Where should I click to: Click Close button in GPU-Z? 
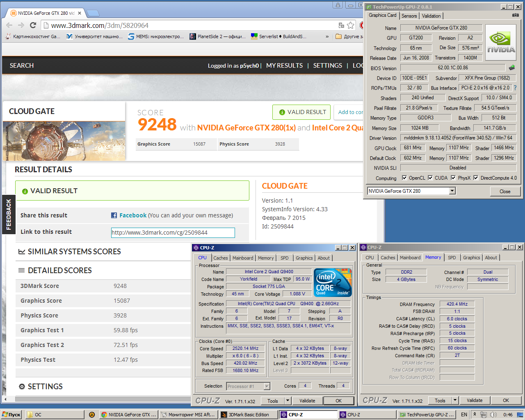(505, 192)
